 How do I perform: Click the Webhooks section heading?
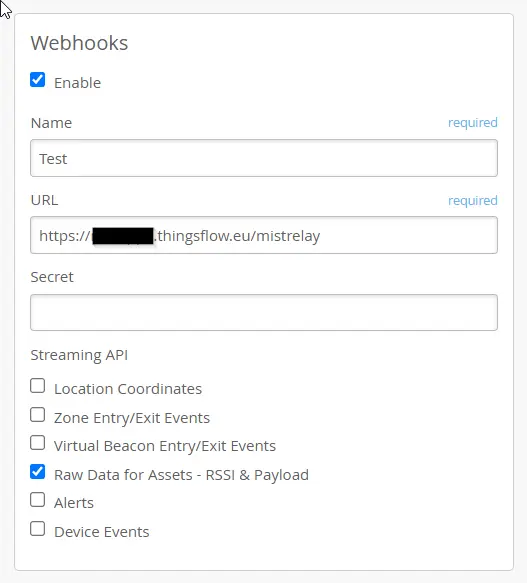(x=79, y=43)
